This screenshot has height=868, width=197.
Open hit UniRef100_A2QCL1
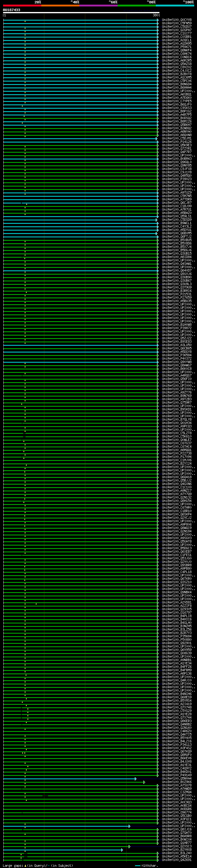tap(177, 40)
